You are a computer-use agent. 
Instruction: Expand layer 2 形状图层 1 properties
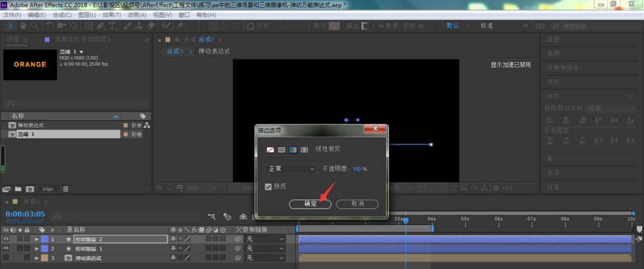tap(37, 248)
